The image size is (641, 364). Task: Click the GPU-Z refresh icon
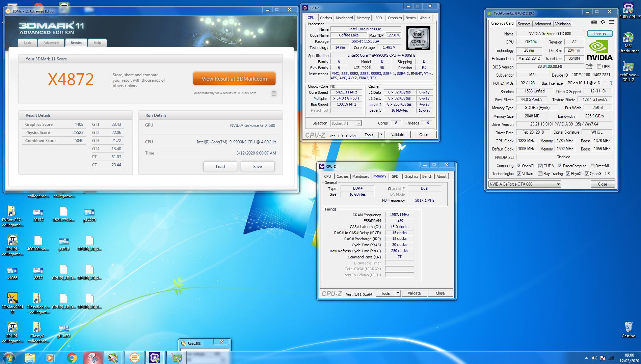pos(603,22)
